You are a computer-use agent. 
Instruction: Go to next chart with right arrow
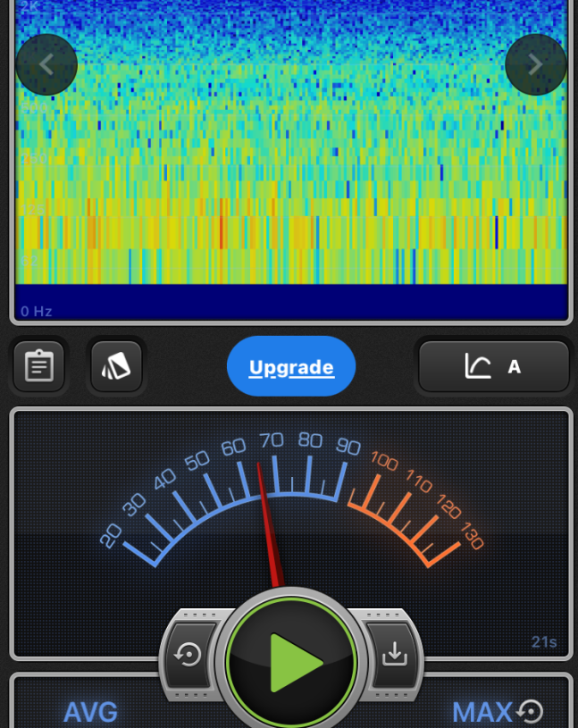(535, 64)
